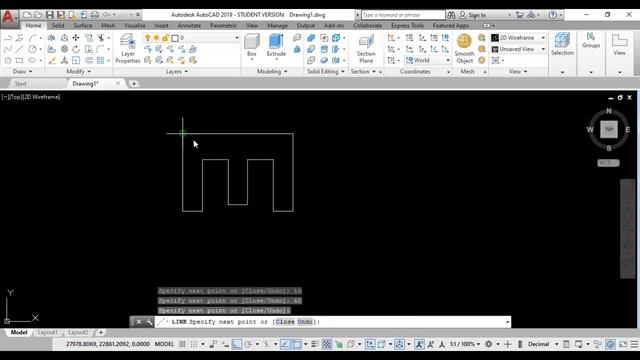The image size is (640, 360).
Task: Toggle polar tracking in status bar
Action: (248, 344)
